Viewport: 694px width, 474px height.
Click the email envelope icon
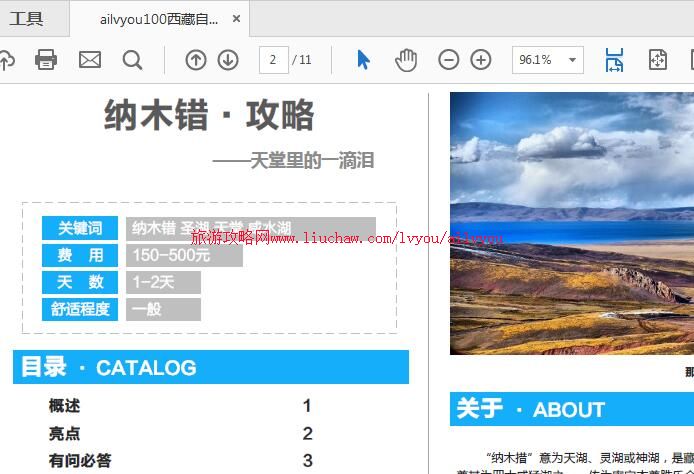tap(90, 60)
